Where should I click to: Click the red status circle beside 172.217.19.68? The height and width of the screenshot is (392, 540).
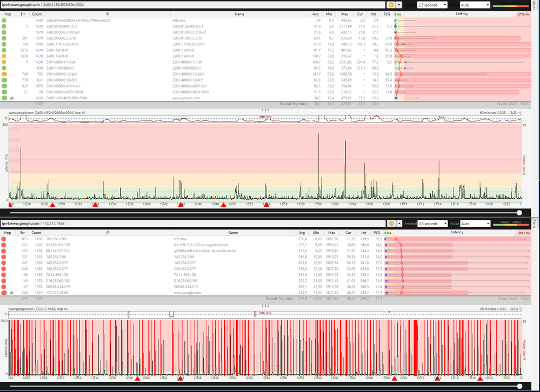(x=3, y=292)
